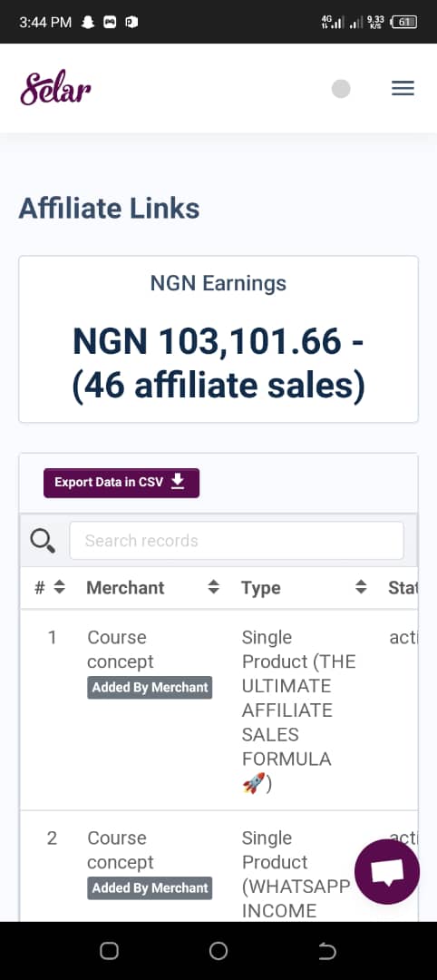Click Export Data in CSV button
The height and width of the screenshot is (980, 437).
click(121, 483)
